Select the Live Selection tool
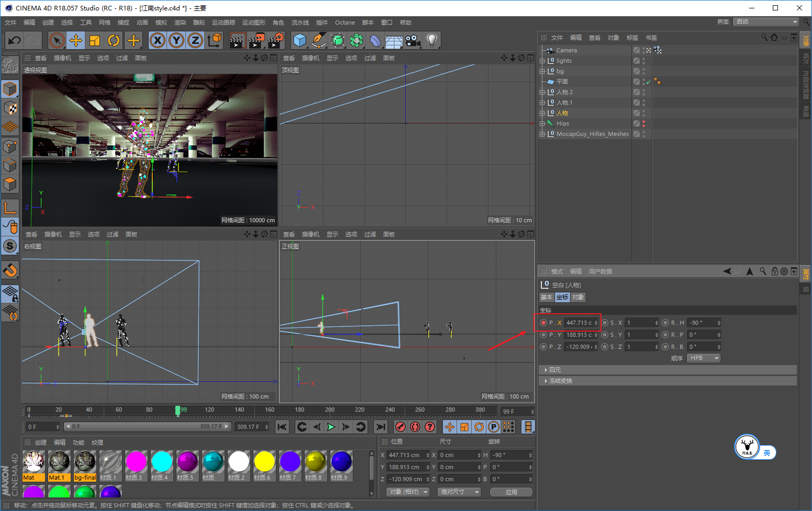Viewport: 812px width, 511px height. [x=57, y=40]
